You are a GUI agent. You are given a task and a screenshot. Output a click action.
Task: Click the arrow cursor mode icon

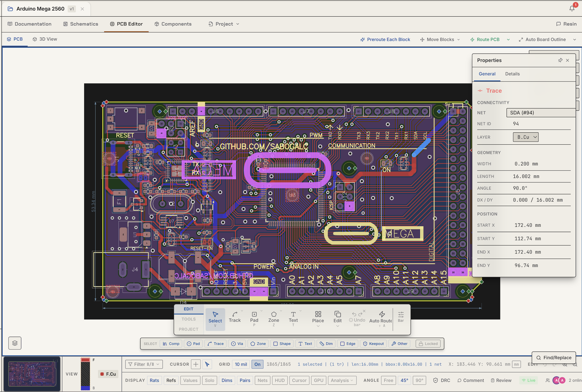point(207,364)
